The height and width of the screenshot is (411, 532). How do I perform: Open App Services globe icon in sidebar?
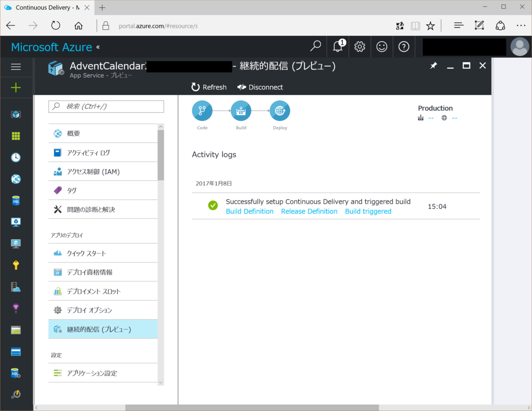pyautogui.click(x=16, y=179)
